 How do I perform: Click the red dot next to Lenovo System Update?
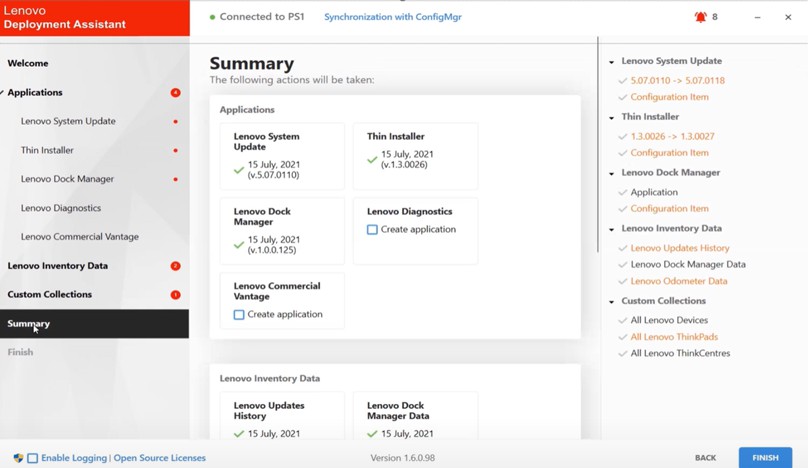(x=176, y=122)
